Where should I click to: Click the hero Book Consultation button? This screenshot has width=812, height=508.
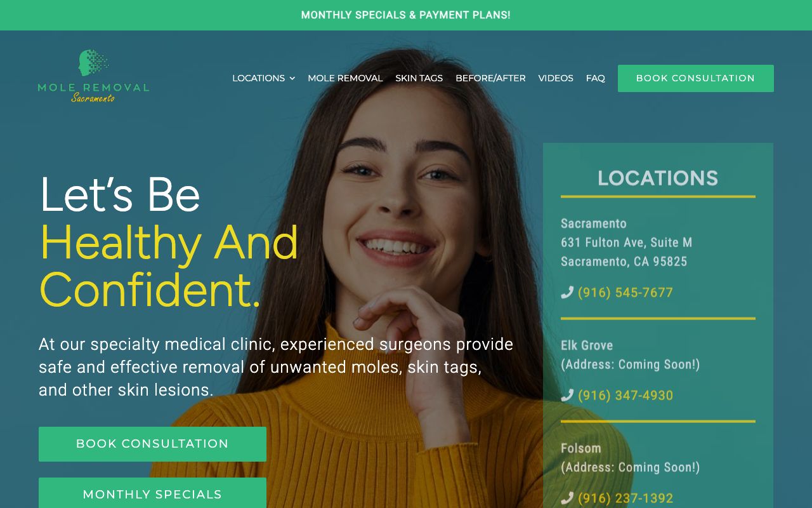[x=152, y=444]
